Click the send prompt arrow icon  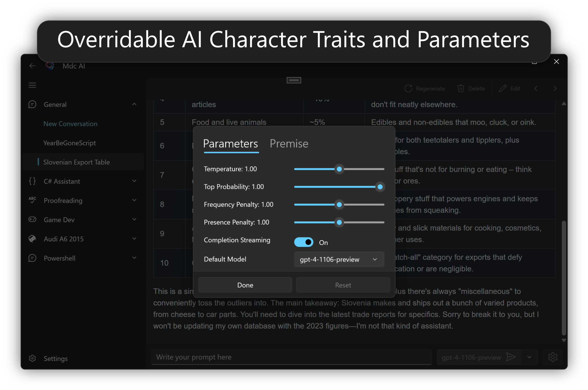coord(511,357)
